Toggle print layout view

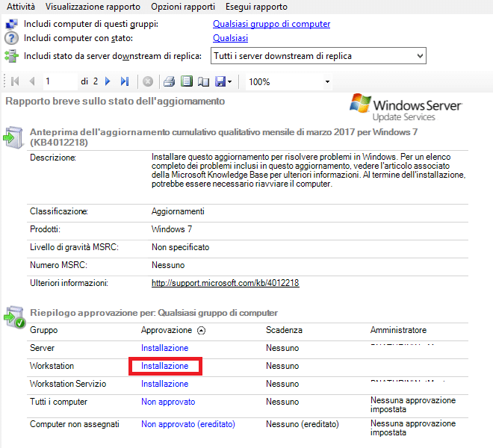coord(187,81)
